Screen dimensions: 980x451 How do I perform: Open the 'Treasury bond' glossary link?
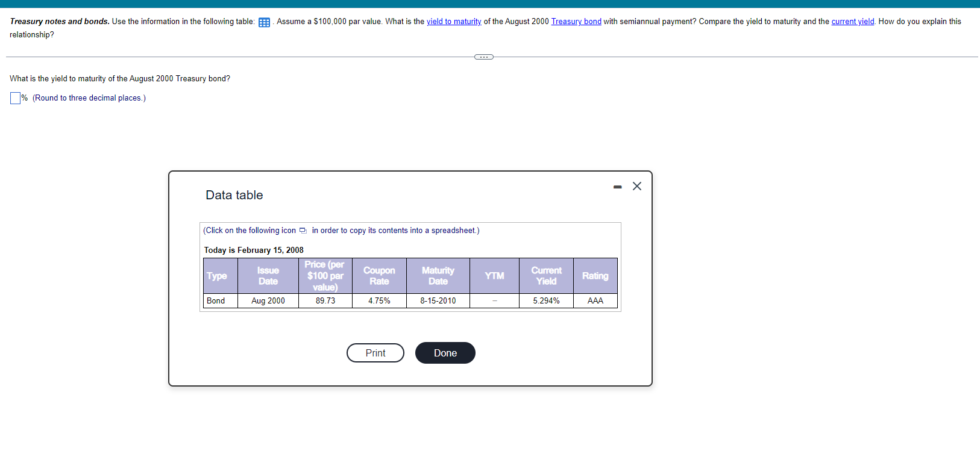click(x=576, y=22)
